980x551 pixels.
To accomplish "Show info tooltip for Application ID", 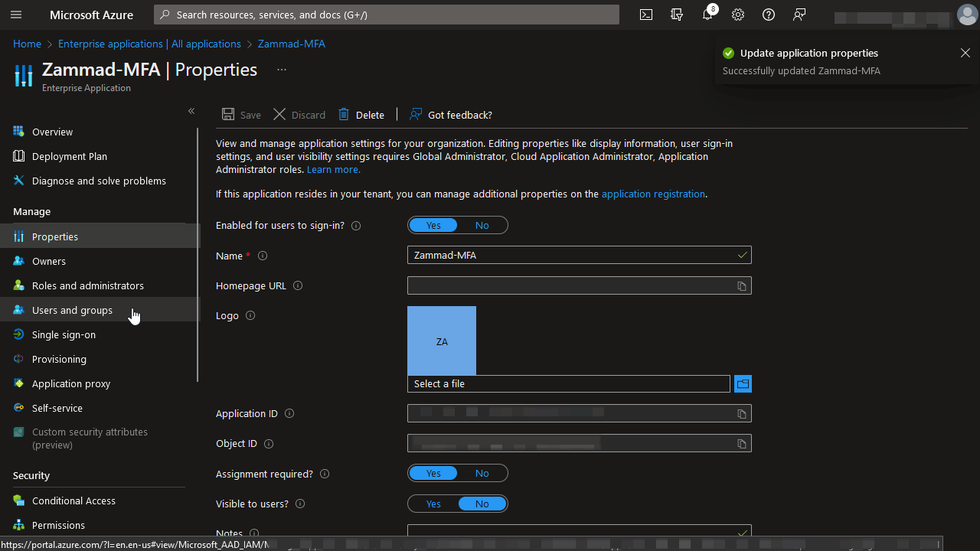I will click(289, 413).
